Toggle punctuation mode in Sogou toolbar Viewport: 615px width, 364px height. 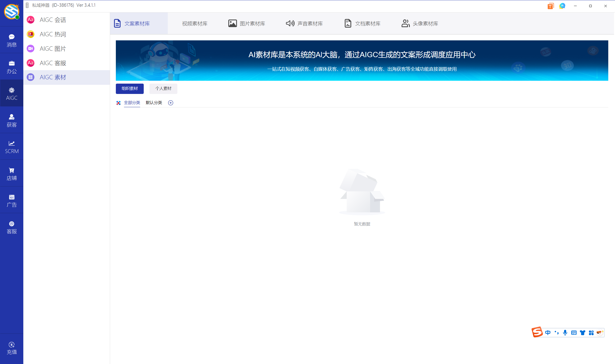pyautogui.click(x=556, y=332)
